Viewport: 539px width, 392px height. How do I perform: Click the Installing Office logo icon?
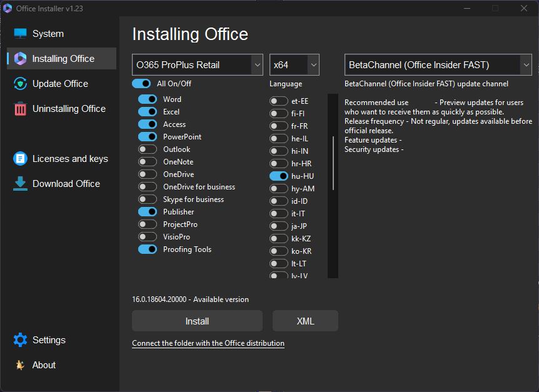[x=20, y=59]
